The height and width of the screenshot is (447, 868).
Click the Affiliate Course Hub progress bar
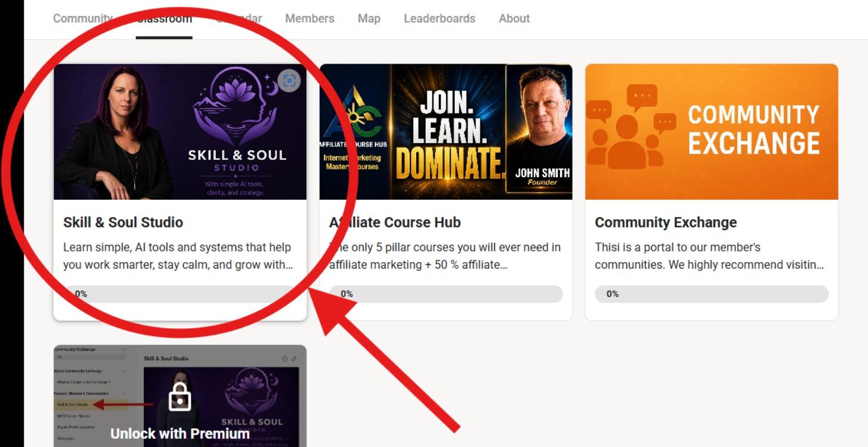click(x=446, y=294)
